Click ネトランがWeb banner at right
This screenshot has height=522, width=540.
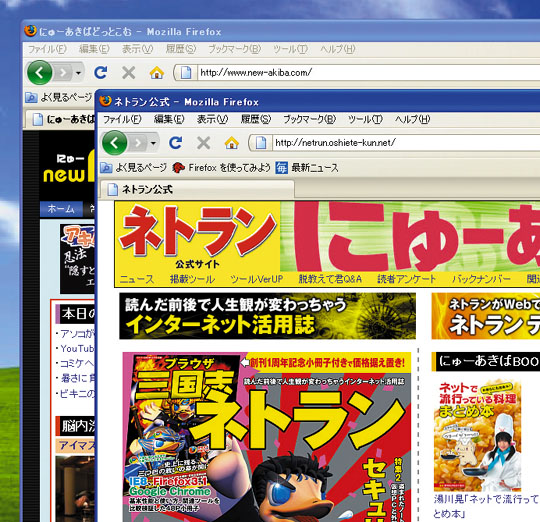[x=486, y=316]
